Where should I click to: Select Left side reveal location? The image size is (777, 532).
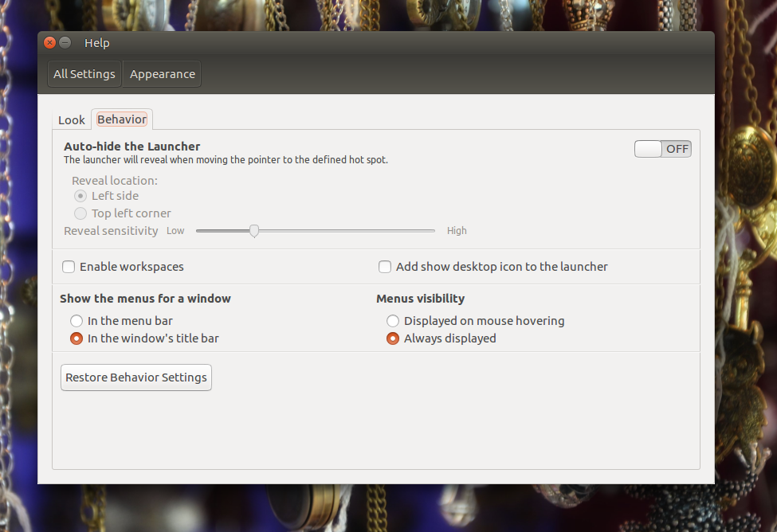coord(80,196)
